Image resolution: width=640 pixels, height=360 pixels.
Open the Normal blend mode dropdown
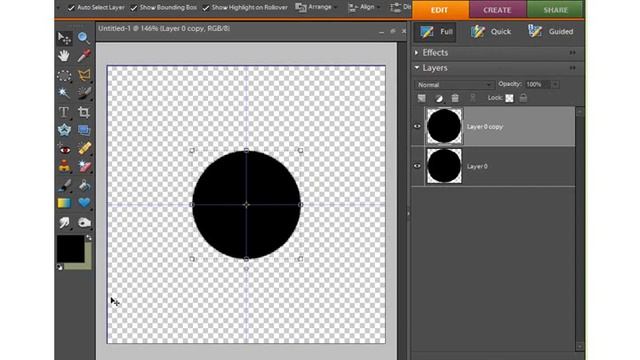tap(454, 85)
